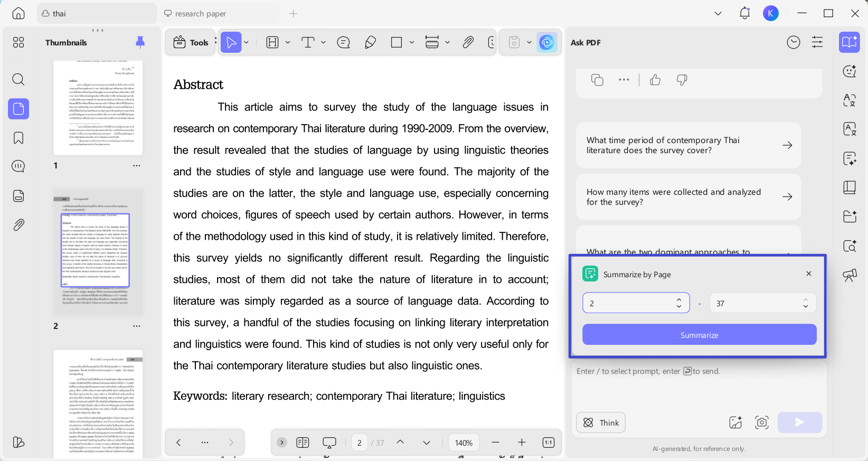The height and width of the screenshot is (461, 868).
Task: Go to the previous page up arrow
Action: coord(400,443)
